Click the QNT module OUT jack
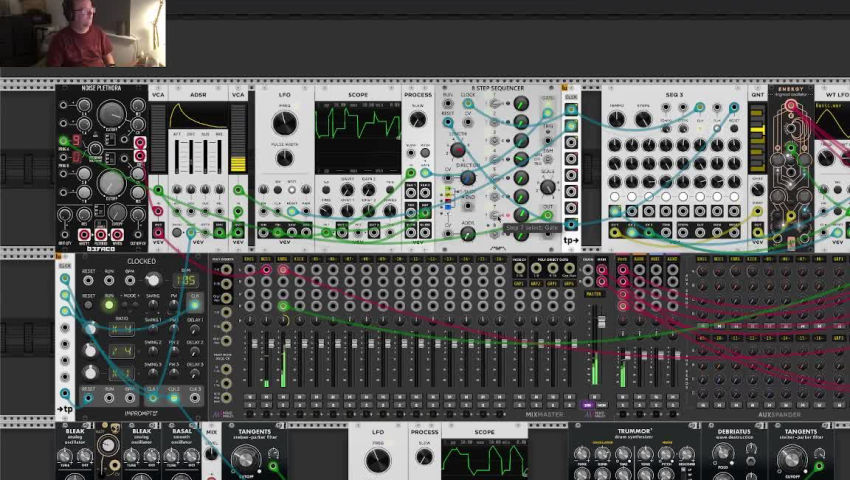 [x=757, y=232]
